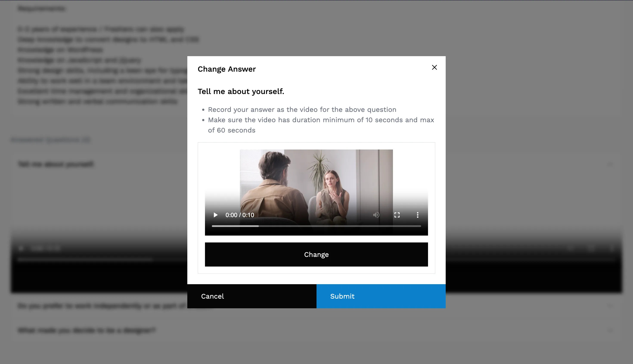The width and height of the screenshot is (633, 364).
Task: Fullscreen the blurred background video
Action: [x=591, y=248]
